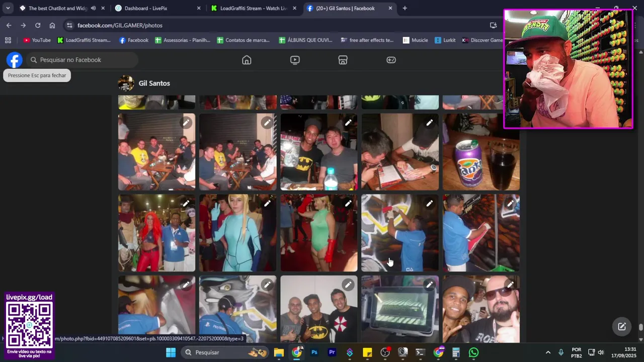Viewport: 644px width, 362px height.
Task: Edit the group table photo, first in row
Action: click(x=186, y=123)
